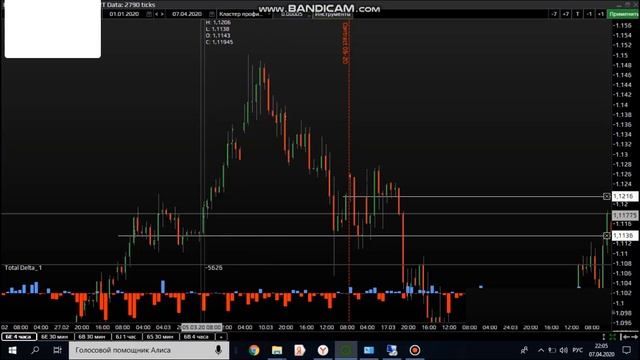This screenshot has width=640, height=360.
Task: Jump to today with the T button
Action: click(x=577, y=14)
